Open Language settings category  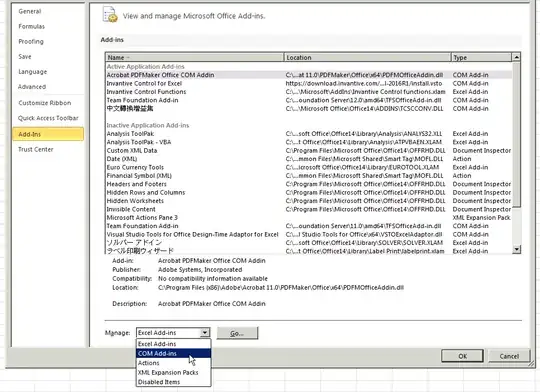[x=33, y=72]
